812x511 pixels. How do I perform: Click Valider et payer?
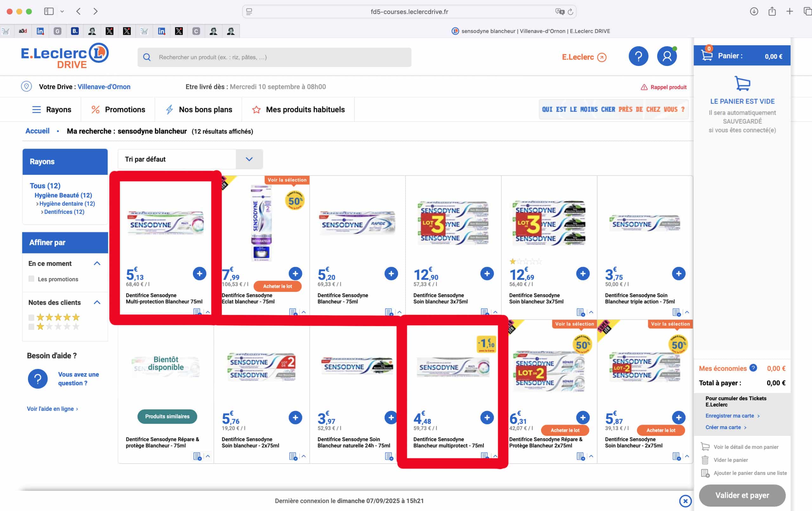(x=742, y=495)
